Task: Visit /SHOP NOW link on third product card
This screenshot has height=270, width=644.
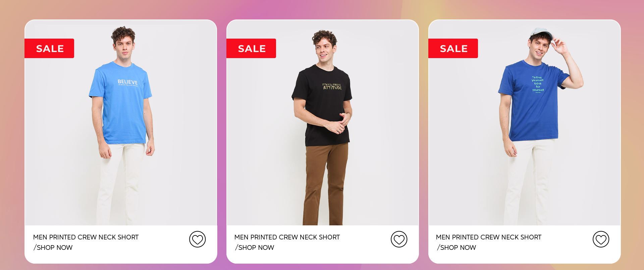Action: pos(457,248)
